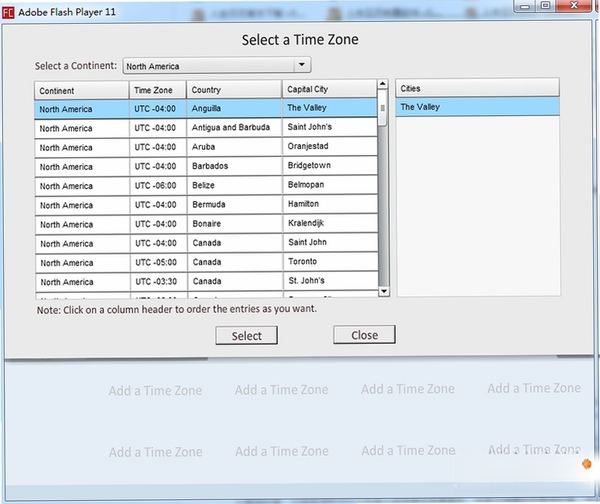Screen dimensions: 600x504
Task: Click The Valley capital city cell
Action: click(x=330, y=108)
